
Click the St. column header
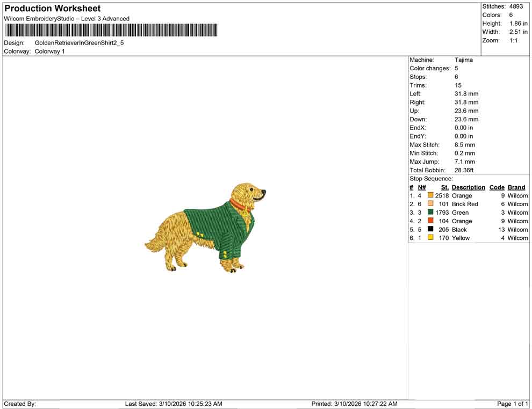(x=444, y=187)
